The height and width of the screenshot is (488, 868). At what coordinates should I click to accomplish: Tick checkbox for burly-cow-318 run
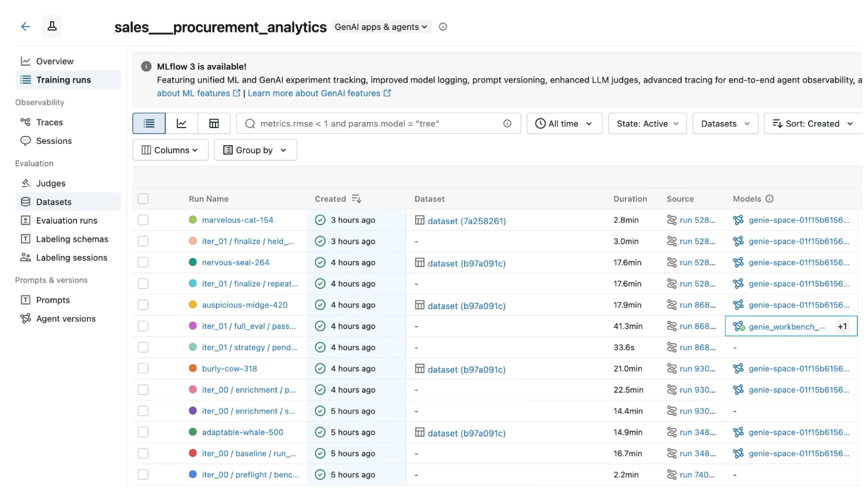[143, 369]
